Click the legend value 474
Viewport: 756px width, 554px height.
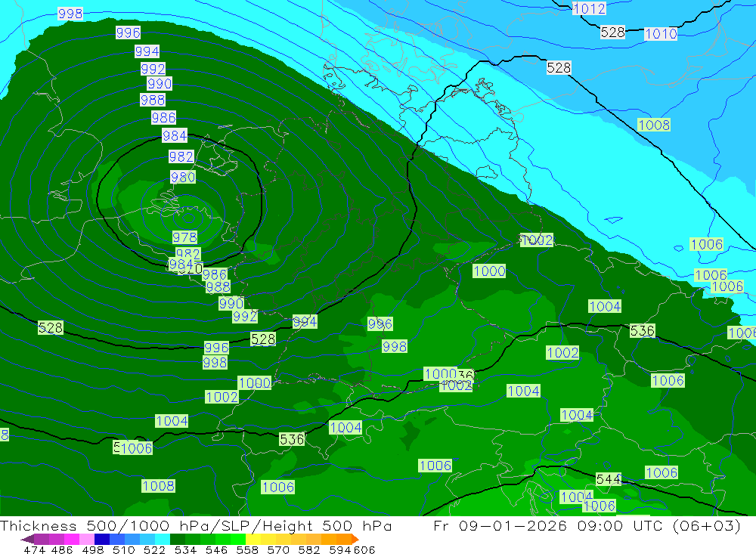click(x=35, y=549)
